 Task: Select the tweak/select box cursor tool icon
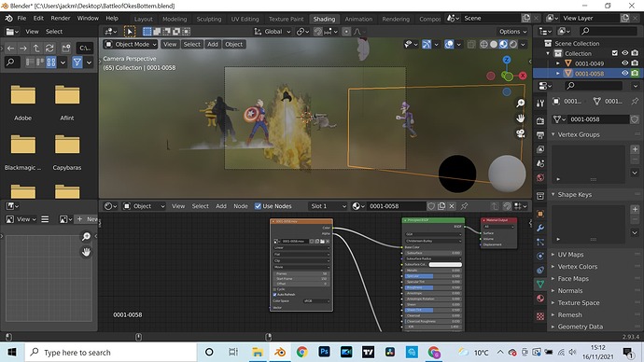(x=130, y=32)
